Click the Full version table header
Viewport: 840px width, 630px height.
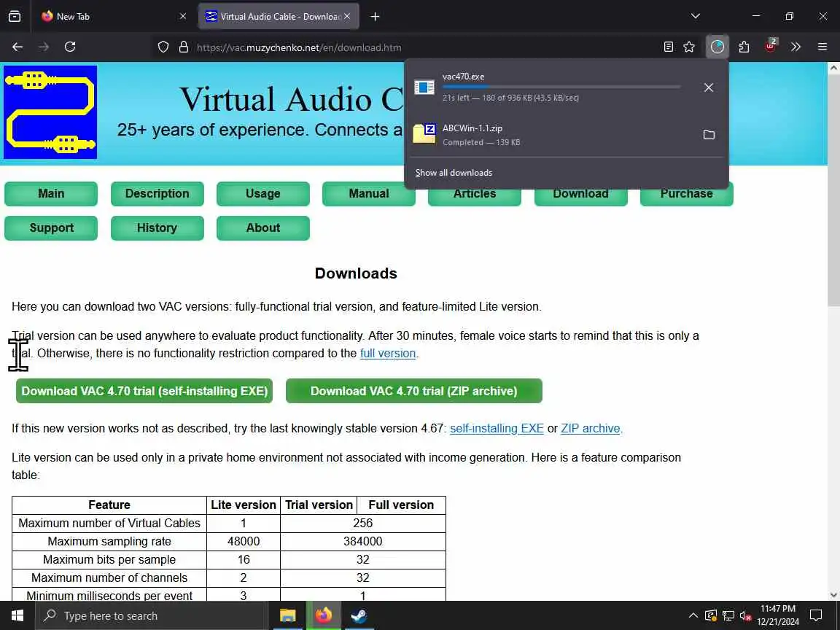point(401,505)
